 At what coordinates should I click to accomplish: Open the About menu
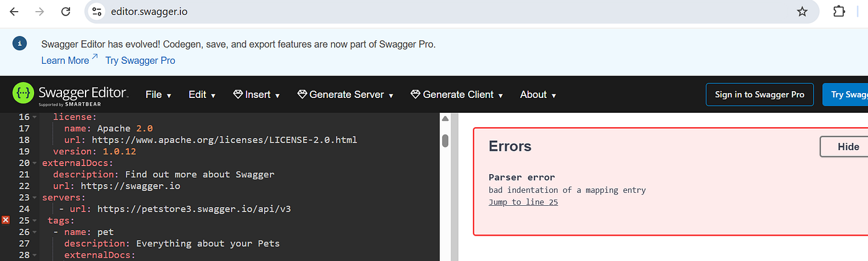coord(538,94)
